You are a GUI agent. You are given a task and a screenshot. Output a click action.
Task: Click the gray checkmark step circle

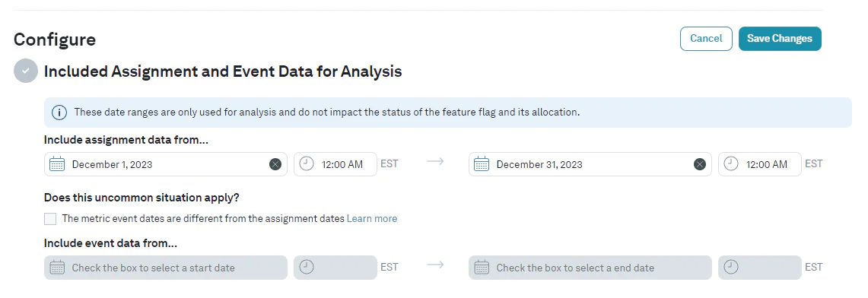click(26, 71)
